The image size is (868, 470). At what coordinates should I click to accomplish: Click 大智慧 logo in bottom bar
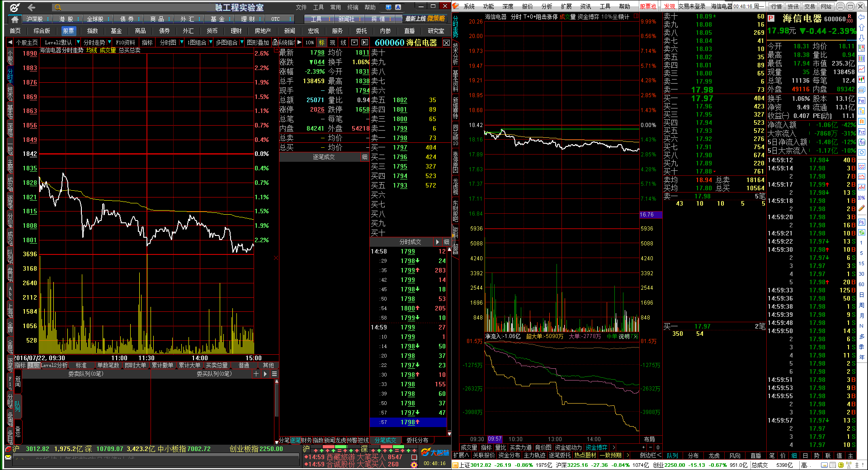pos(435,452)
